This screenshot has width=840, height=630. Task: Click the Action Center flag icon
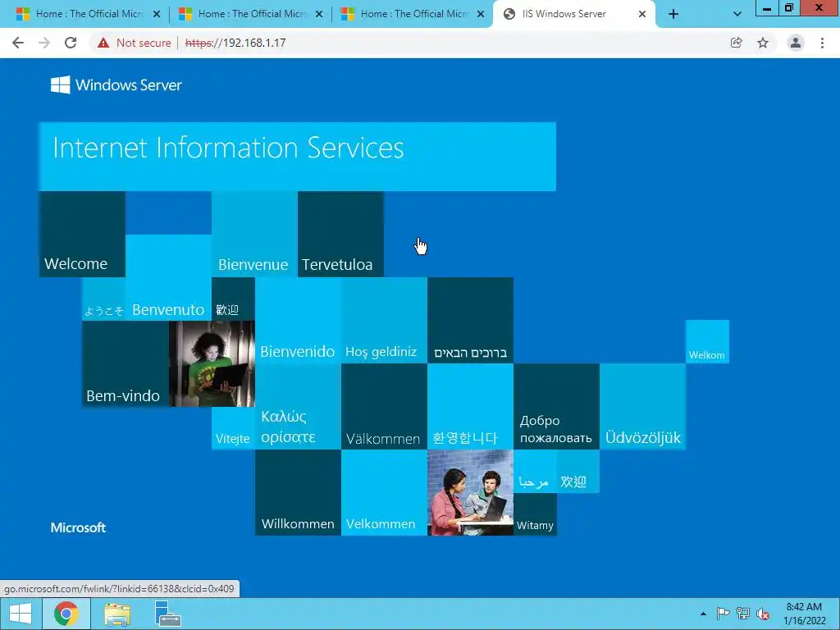coord(723,614)
